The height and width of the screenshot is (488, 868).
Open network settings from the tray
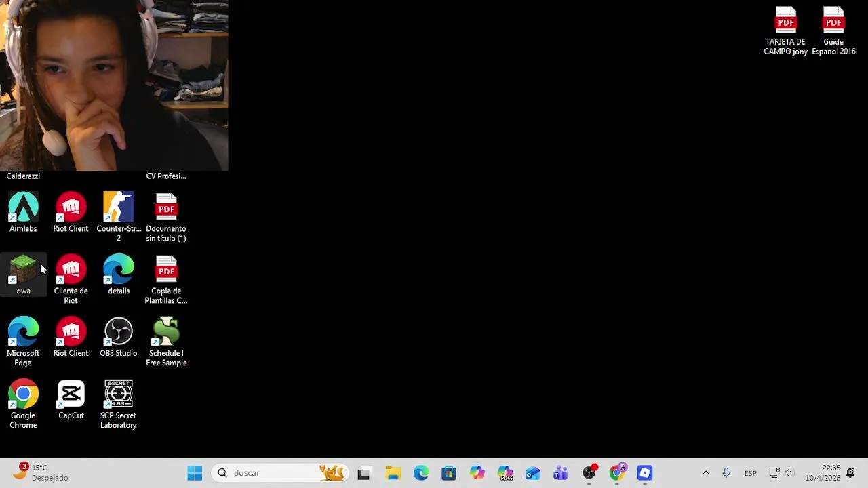pos(774,473)
